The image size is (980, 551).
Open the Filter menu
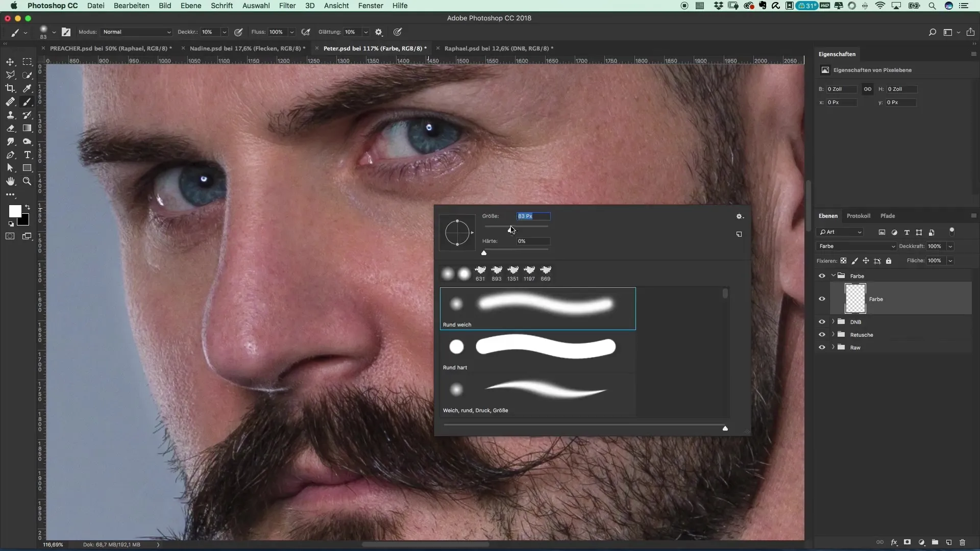click(287, 6)
